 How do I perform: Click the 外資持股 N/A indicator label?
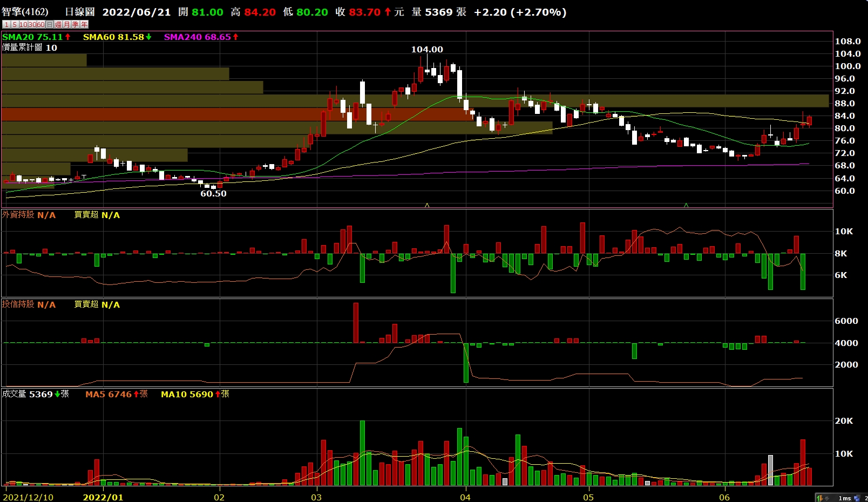coord(29,215)
